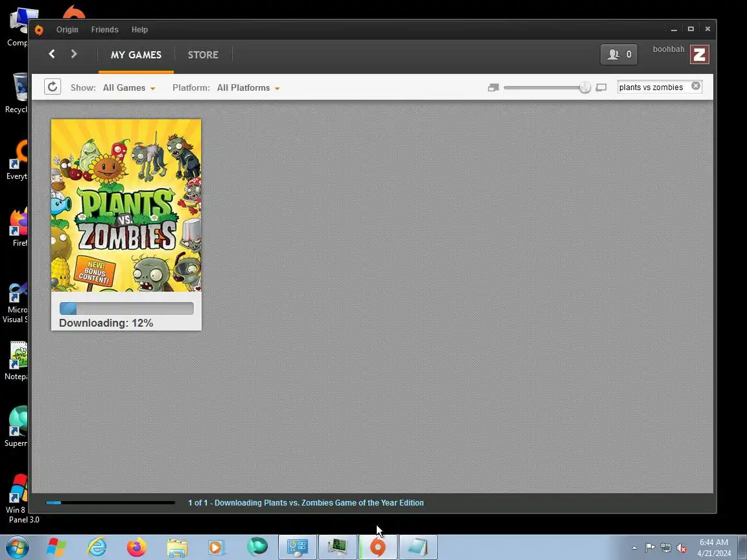Click the tile size slider handle
The width and height of the screenshot is (747, 560).
click(x=584, y=87)
